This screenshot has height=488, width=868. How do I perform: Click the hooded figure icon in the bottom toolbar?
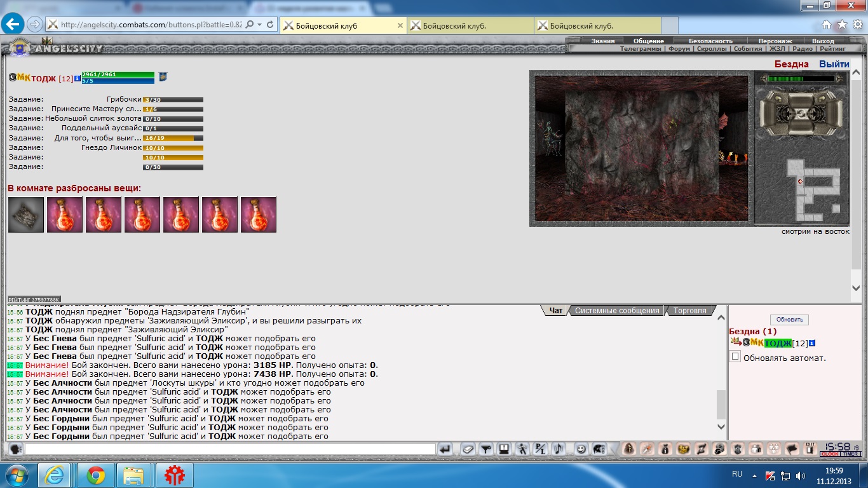628,449
